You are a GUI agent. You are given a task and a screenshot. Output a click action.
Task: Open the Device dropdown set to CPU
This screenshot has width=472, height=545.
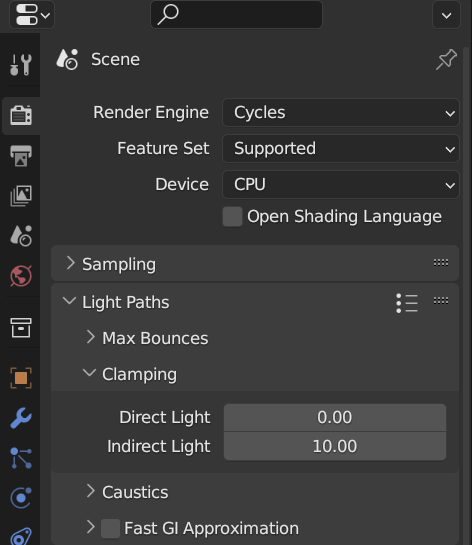pyautogui.click(x=341, y=185)
